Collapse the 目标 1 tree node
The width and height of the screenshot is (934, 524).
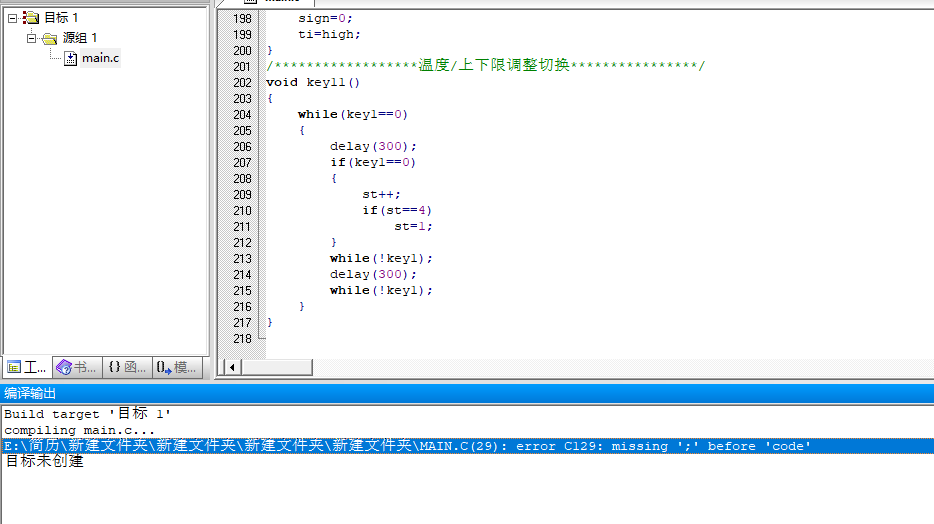tap(12, 18)
